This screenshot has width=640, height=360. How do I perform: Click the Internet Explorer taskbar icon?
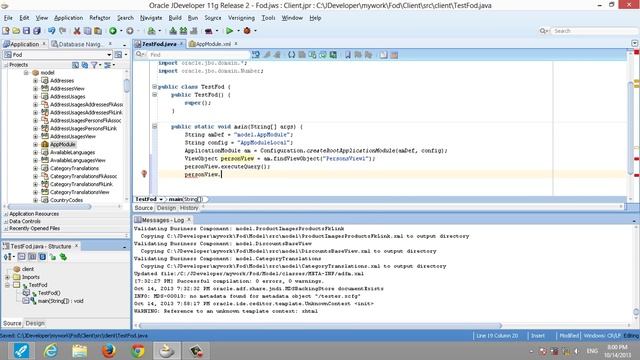(x=51, y=351)
